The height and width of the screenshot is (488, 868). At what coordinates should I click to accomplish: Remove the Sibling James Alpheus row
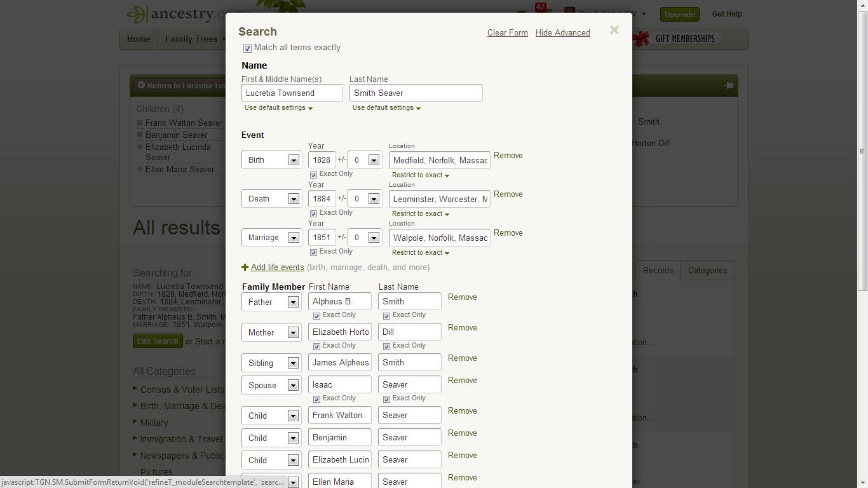[463, 358]
